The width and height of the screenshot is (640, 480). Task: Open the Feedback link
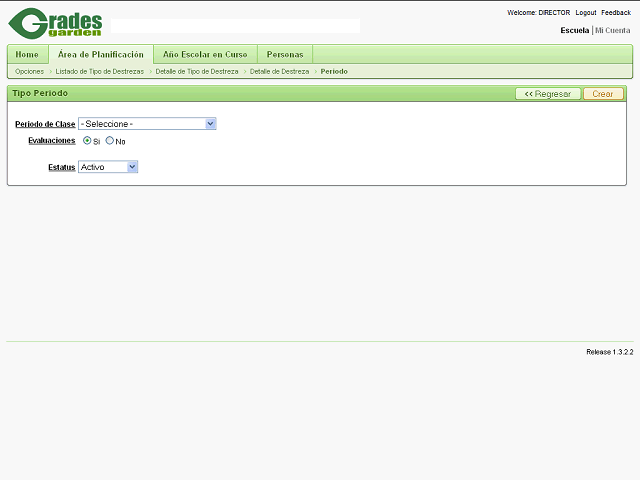coord(616,13)
